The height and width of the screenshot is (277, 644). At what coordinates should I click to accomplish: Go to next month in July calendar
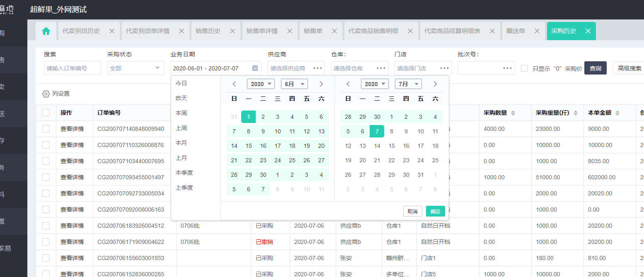click(435, 84)
